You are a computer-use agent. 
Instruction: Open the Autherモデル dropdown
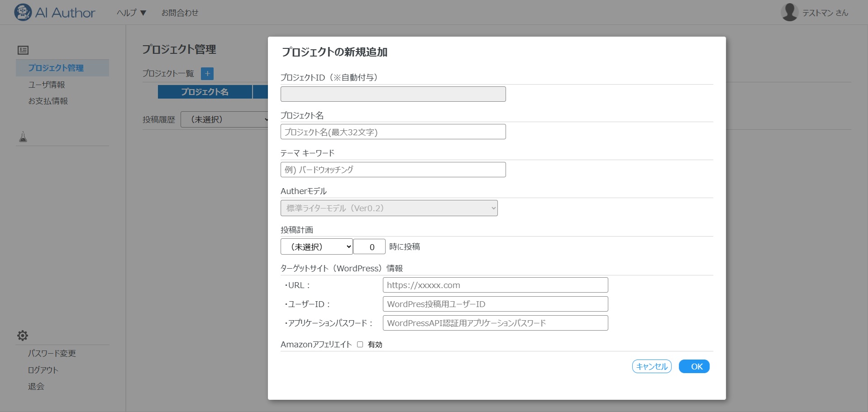pos(389,208)
